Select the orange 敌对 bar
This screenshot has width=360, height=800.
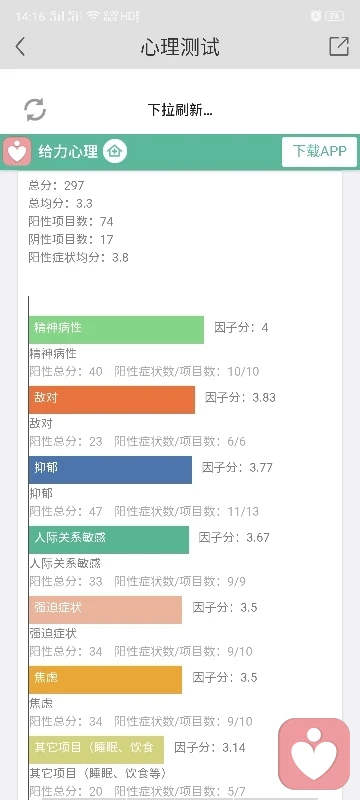(x=112, y=399)
